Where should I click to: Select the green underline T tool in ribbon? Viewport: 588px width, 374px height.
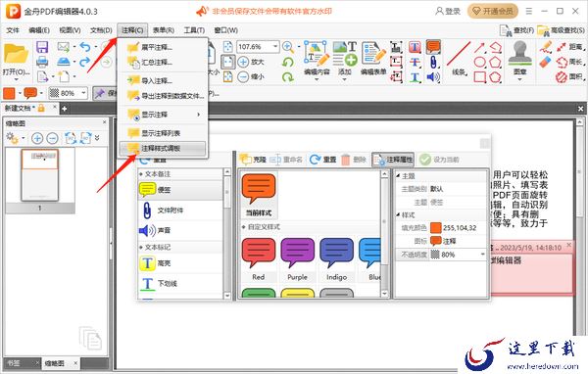coord(415,77)
